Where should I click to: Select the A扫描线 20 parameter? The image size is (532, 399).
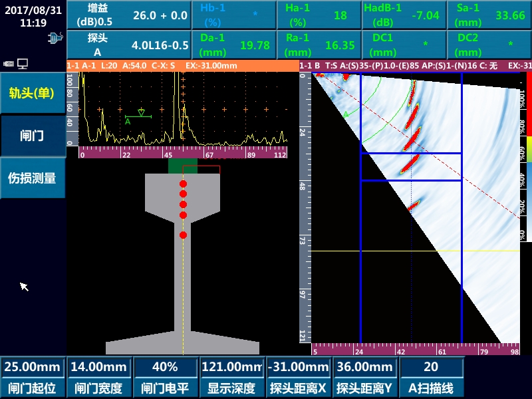click(431, 377)
